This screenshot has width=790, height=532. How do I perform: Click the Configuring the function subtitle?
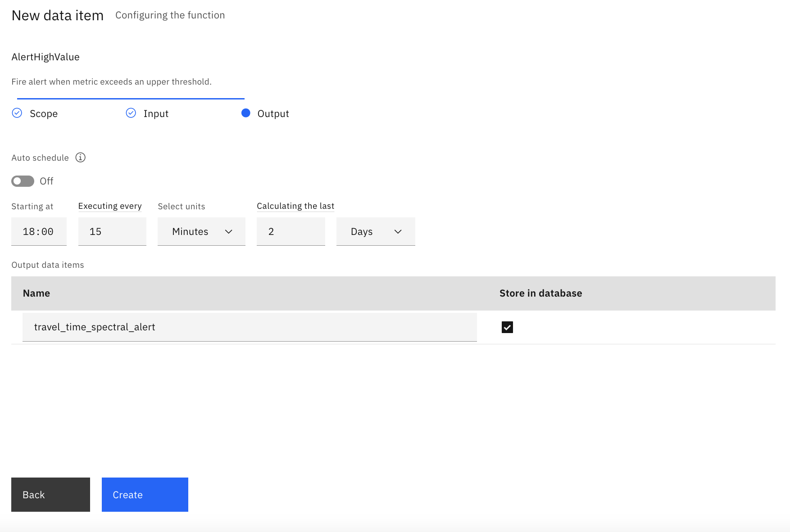(170, 15)
